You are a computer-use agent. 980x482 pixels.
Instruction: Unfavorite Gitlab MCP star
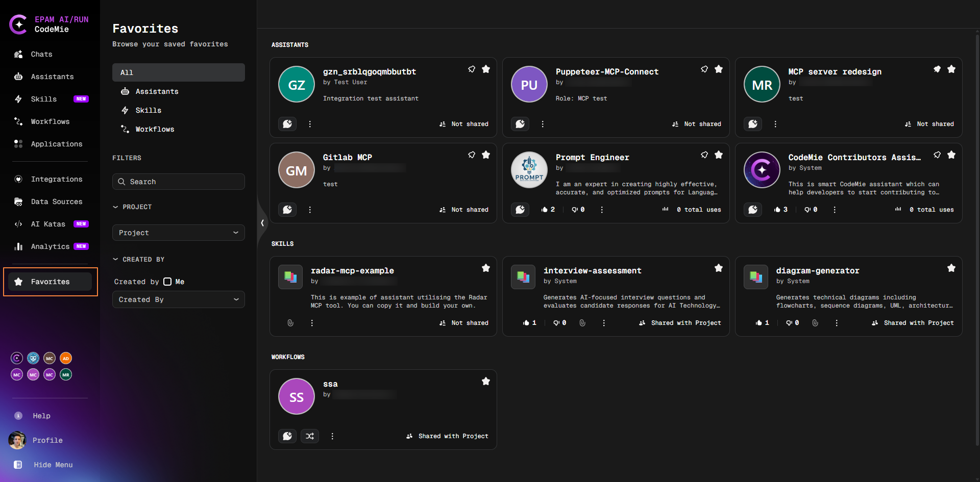click(x=486, y=155)
